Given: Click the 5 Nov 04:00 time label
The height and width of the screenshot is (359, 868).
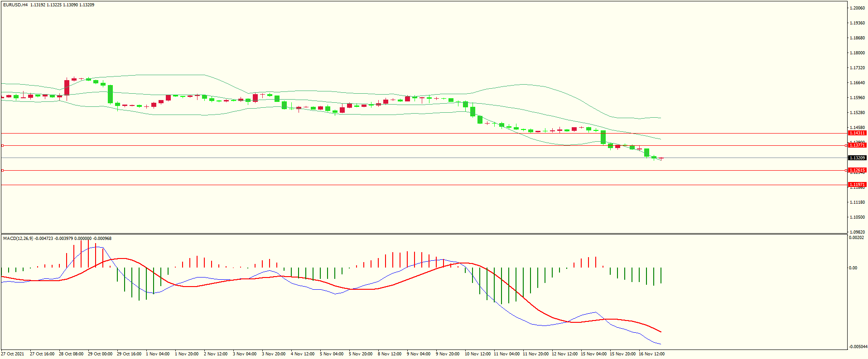Looking at the screenshot, I should point(332,354).
